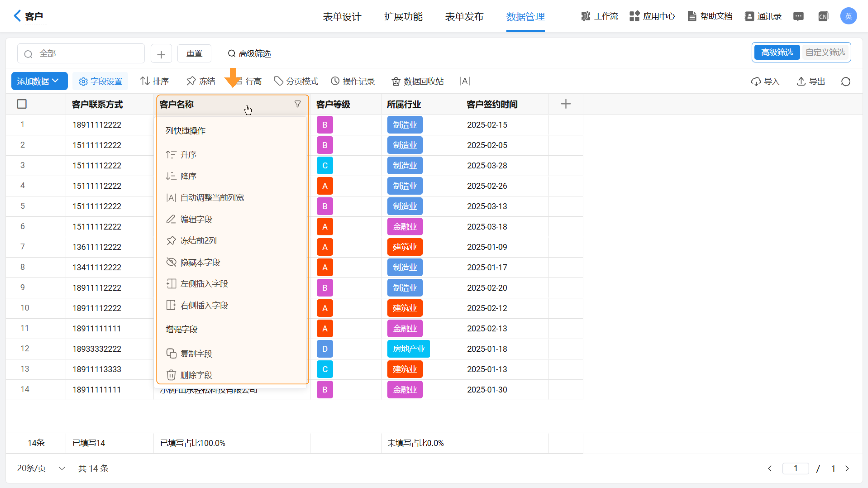The image size is (868, 488).
Task: Open 通讯录 contacts
Action: click(763, 16)
